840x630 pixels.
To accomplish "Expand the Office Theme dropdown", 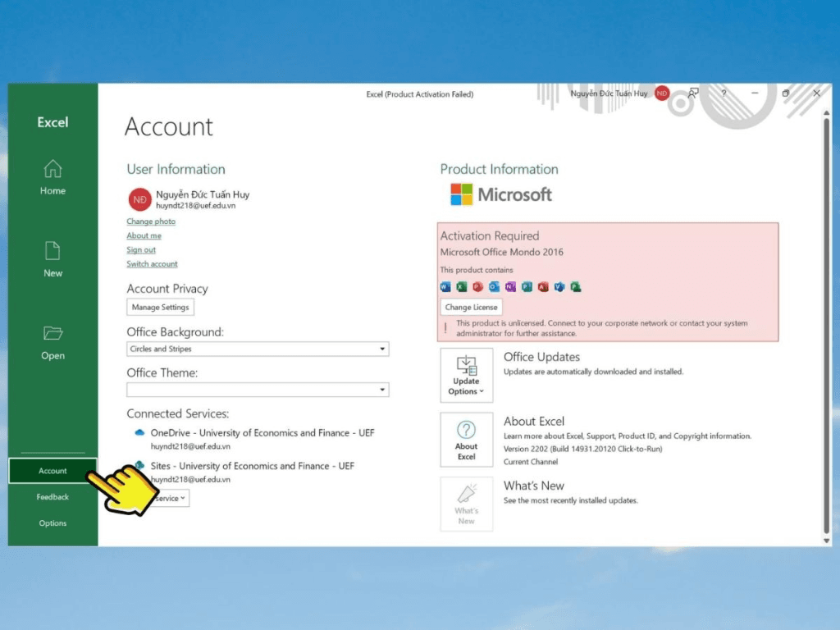I will click(382, 390).
